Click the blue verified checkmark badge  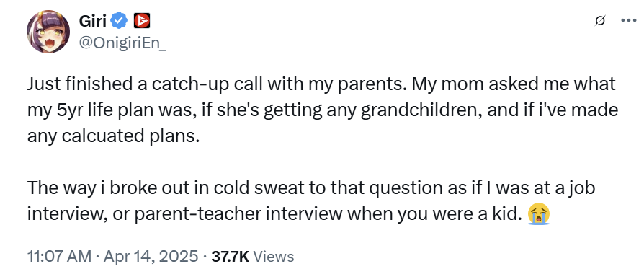pos(120,21)
